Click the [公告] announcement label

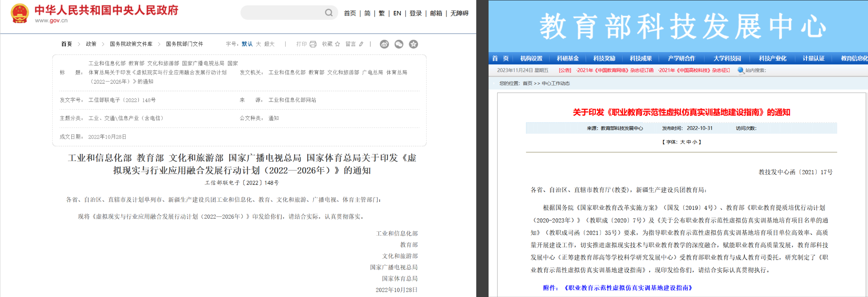[565, 70]
